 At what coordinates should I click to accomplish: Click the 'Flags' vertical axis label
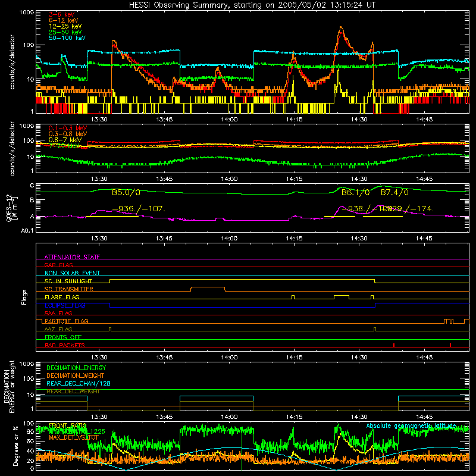(24, 297)
